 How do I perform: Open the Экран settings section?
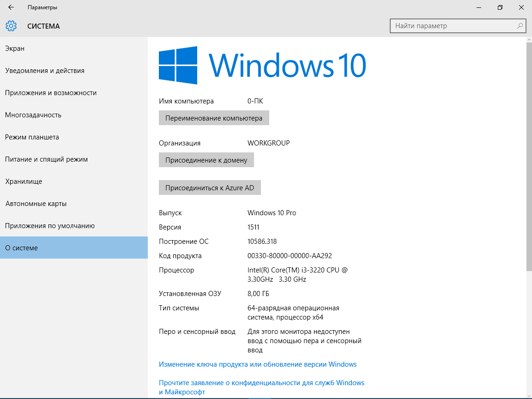coord(15,48)
